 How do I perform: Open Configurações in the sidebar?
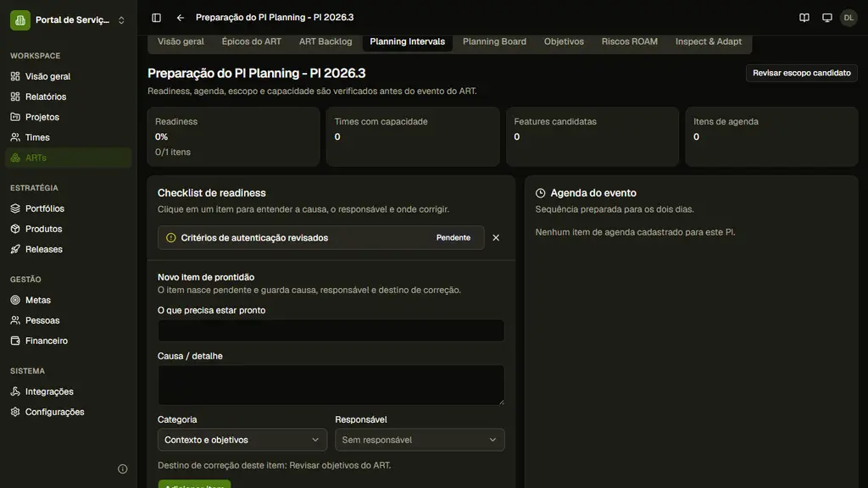(x=69, y=412)
